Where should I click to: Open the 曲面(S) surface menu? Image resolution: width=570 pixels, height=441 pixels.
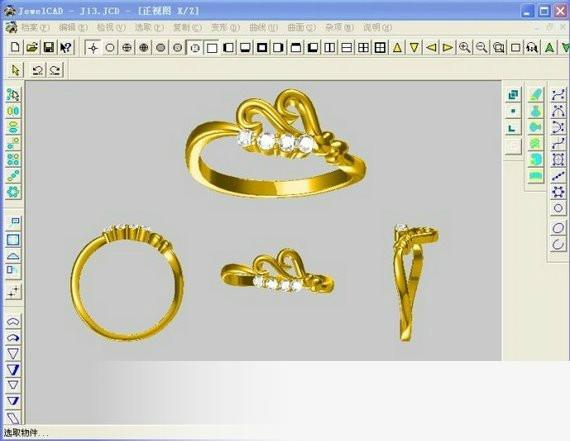click(301, 27)
